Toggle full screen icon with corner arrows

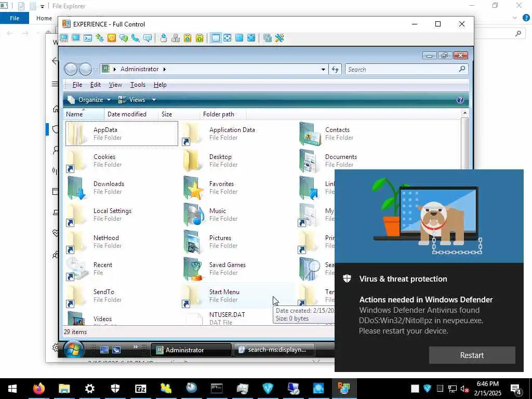coord(251,38)
